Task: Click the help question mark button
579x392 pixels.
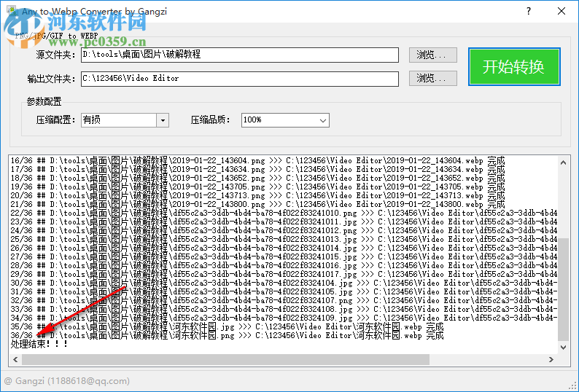Action: coord(529,11)
